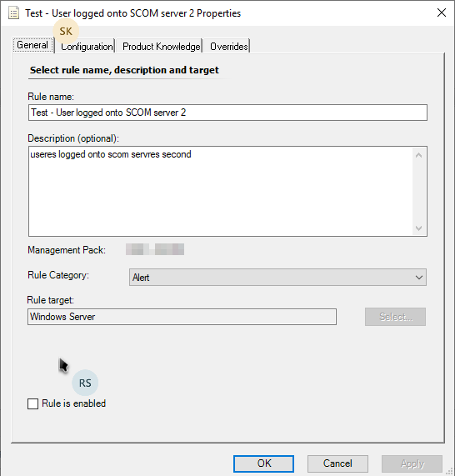Click the RS user avatar badge
455x476 pixels.
(85, 383)
